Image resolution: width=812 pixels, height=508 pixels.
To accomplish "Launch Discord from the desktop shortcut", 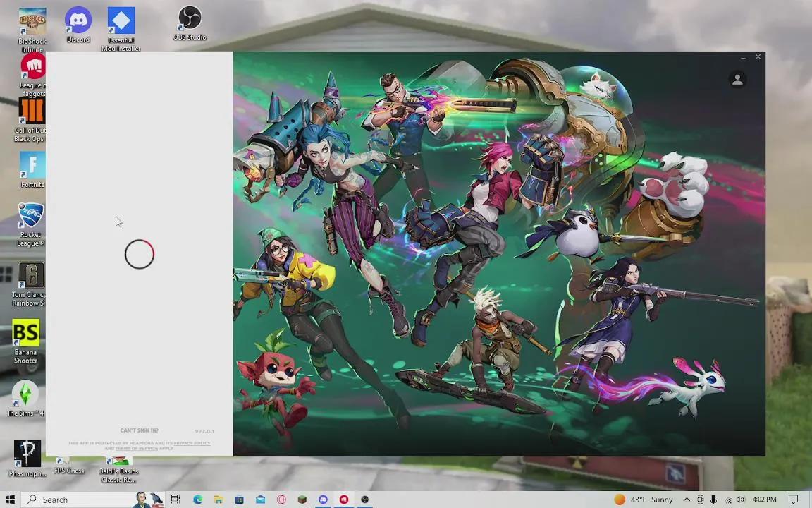I will pyautogui.click(x=78, y=18).
